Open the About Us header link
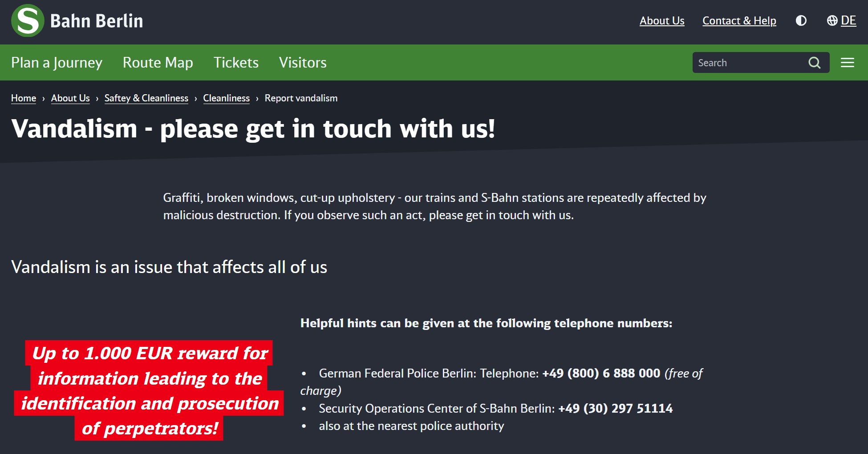 point(662,21)
